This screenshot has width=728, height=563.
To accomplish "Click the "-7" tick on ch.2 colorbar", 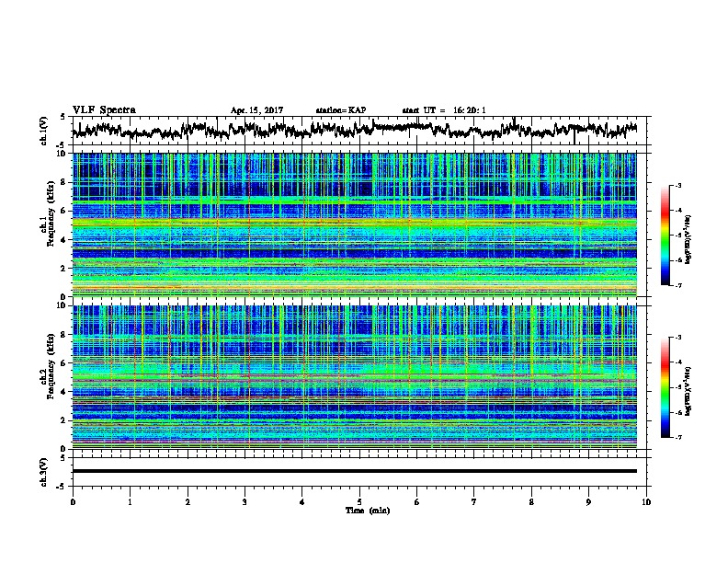I will pyautogui.click(x=677, y=437).
